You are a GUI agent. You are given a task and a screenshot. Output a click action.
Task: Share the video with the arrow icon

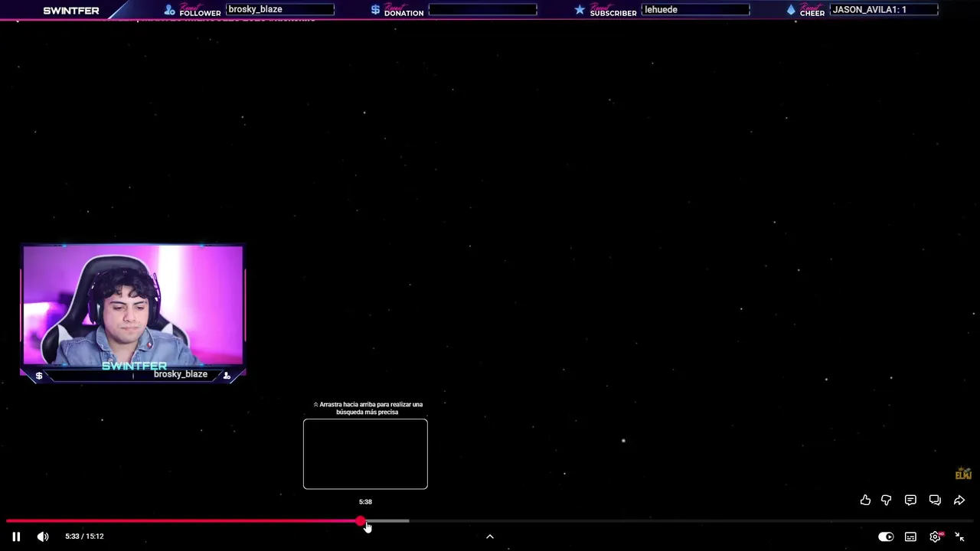point(959,500)
